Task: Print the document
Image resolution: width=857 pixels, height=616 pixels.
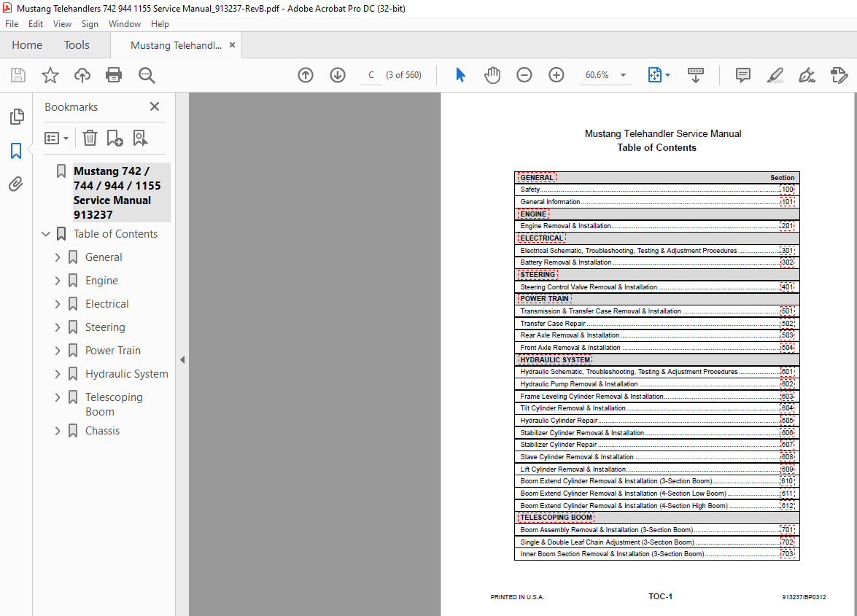Action: (114, 75)
